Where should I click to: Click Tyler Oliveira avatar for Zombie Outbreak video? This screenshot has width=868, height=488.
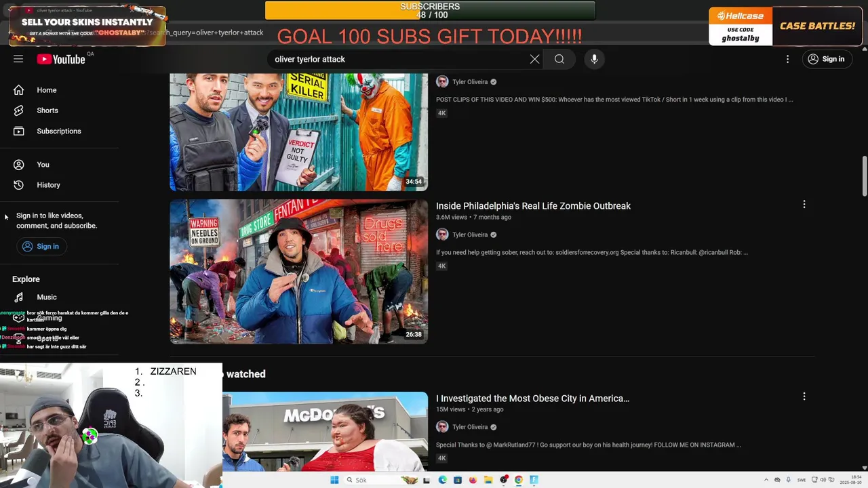(442, 235)
